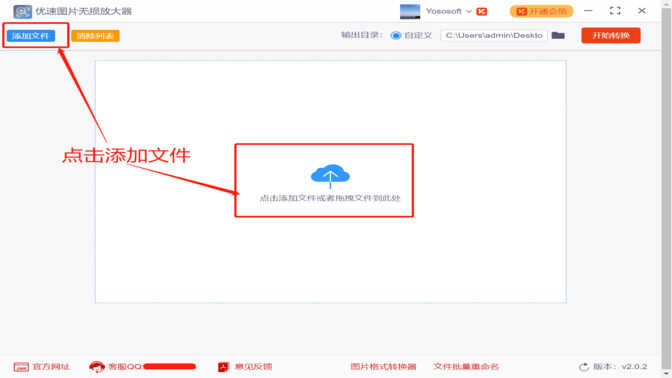Open the 图片格式转换器 link
Viewport: 672px width, 378px height.
(x=383, y=367)
